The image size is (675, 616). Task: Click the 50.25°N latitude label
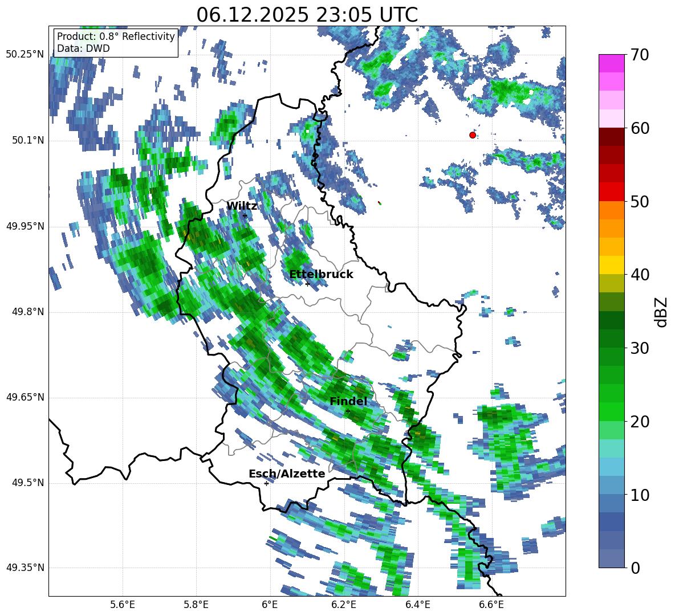point(25,55)
